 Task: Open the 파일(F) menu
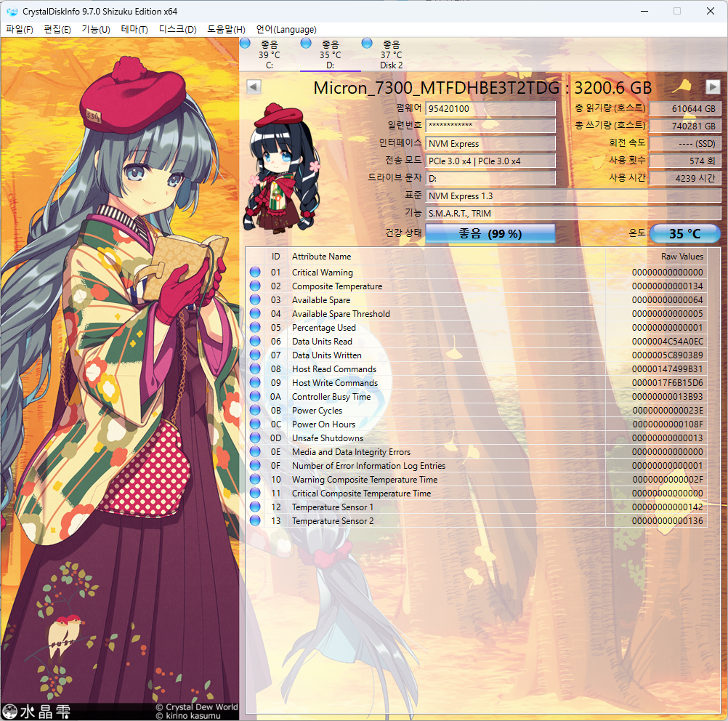pos(20,30)
